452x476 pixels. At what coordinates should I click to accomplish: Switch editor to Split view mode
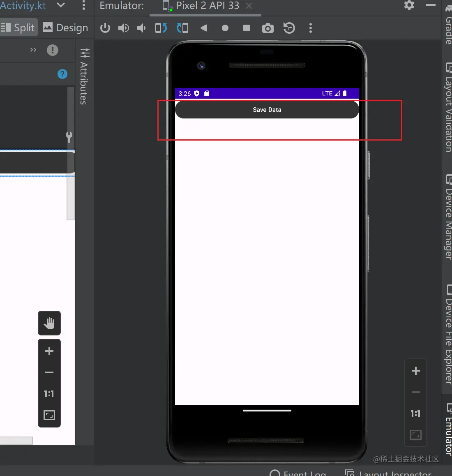(x=18, y=28)
